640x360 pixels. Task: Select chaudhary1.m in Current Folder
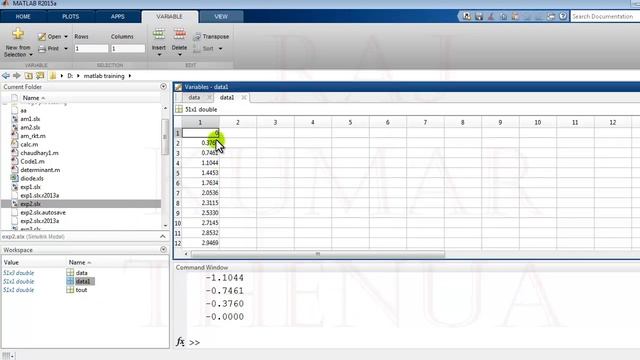tap(39, 153)
